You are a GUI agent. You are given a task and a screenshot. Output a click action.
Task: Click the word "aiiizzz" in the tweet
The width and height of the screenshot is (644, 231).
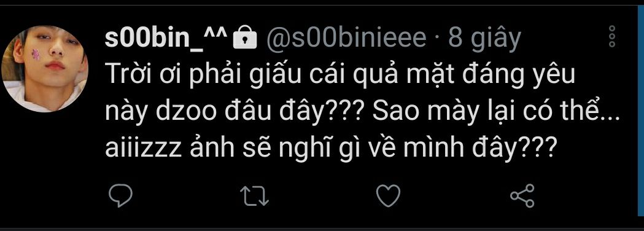pos(143,148)
